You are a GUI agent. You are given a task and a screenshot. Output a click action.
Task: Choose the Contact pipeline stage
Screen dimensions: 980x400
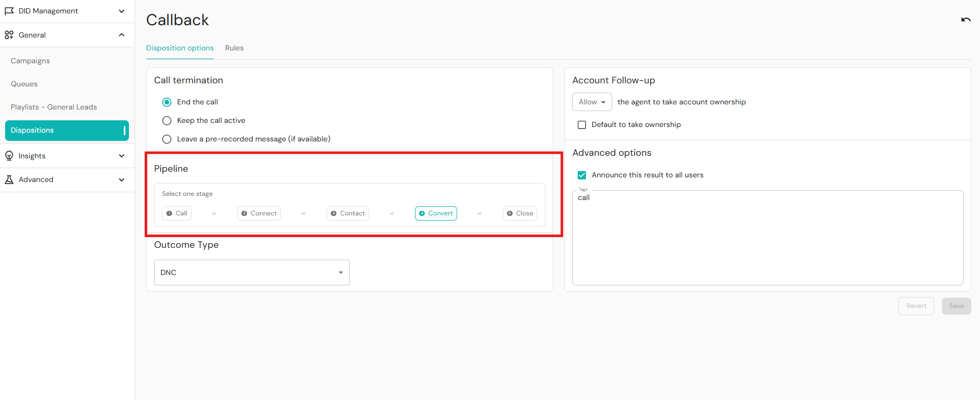[348, 213]
